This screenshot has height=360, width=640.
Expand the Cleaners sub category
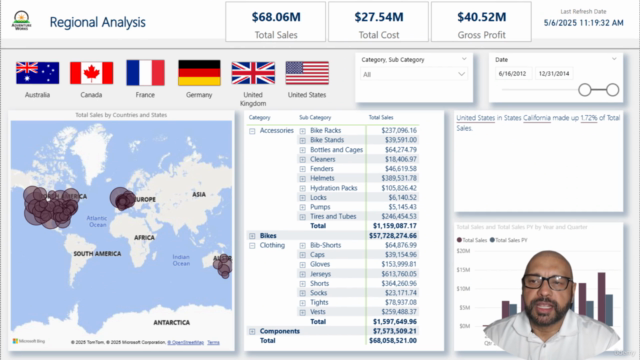coord(302,160)
